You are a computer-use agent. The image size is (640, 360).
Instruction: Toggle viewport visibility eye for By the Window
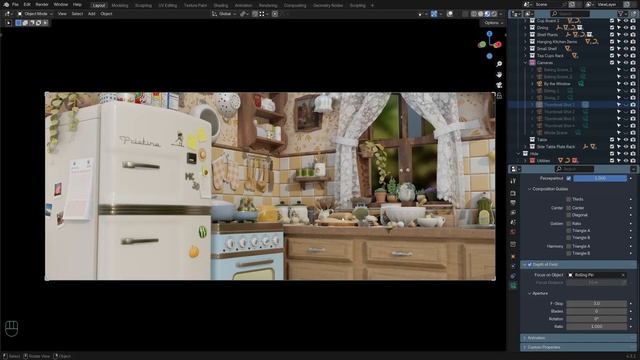coord(626,84)
